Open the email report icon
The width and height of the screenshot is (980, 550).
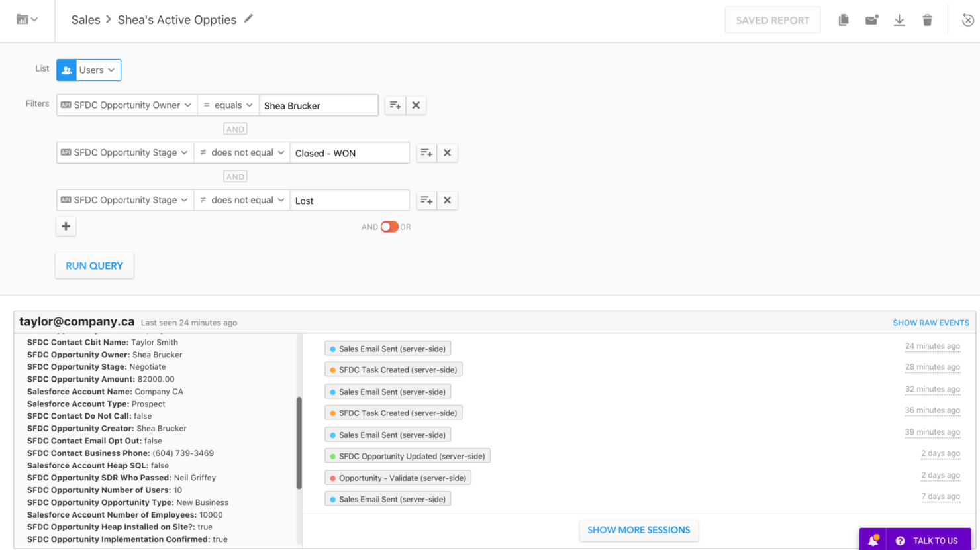click(x=871, y=20)
